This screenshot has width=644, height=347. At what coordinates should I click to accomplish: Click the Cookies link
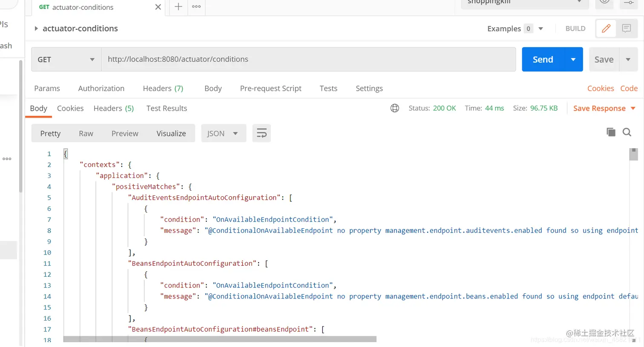coord(601,88)
